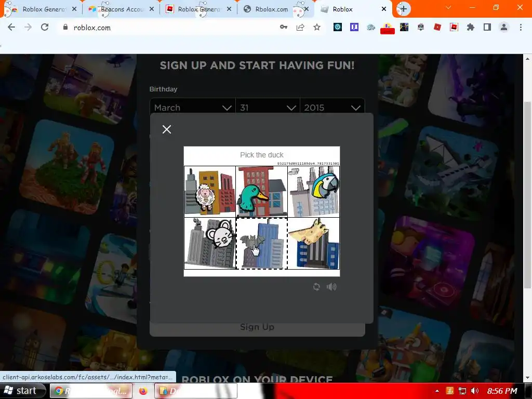Viewport: 532px width, 399px height.
Task: Click the Firefox icon in the taskbar
Action: click(143, 391)
